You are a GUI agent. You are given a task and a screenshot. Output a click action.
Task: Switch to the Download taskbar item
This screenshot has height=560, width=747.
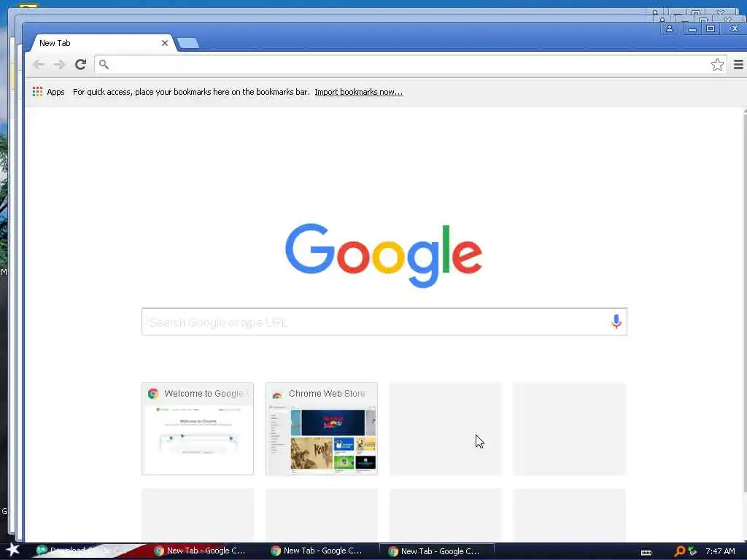(88, 551)
